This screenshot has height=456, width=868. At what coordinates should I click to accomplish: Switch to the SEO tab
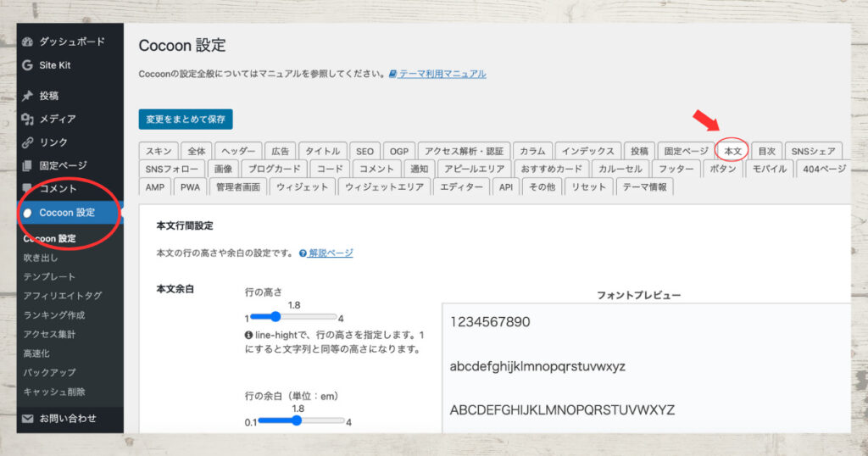(x=364, y=151)
